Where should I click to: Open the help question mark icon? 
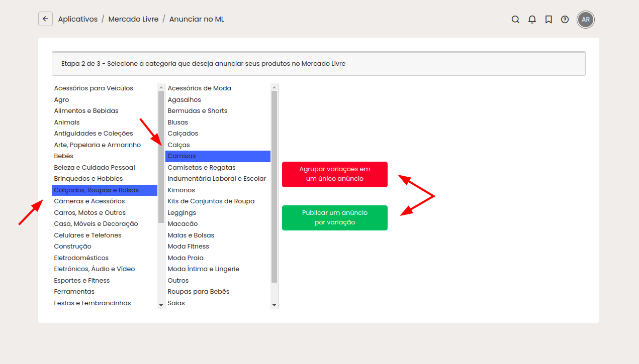[565, 20]
